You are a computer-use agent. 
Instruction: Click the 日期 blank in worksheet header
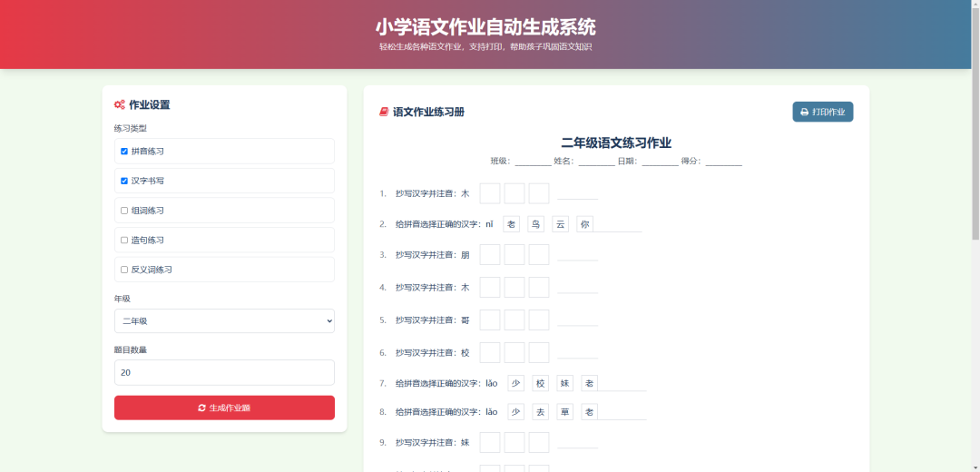pos(660,162)
